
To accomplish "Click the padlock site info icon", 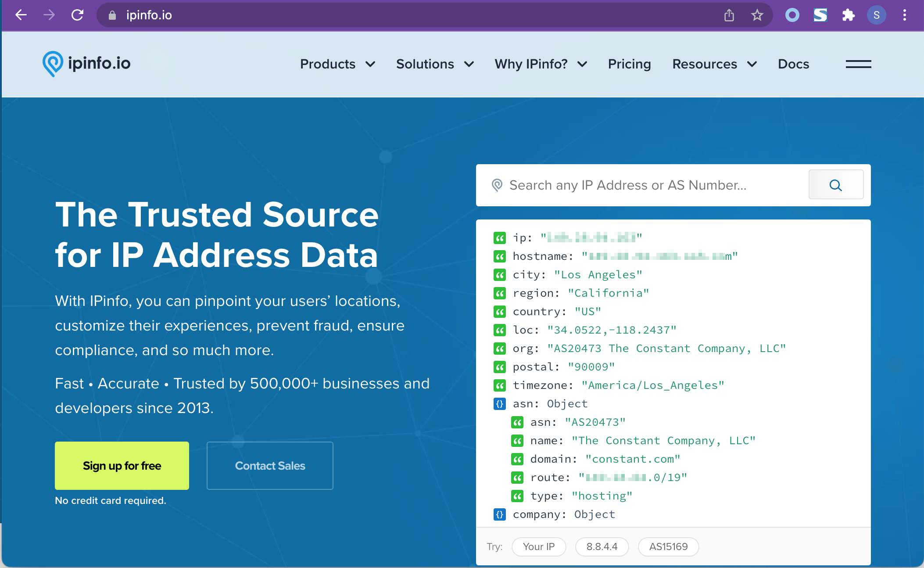I will [x=112, y=15].
